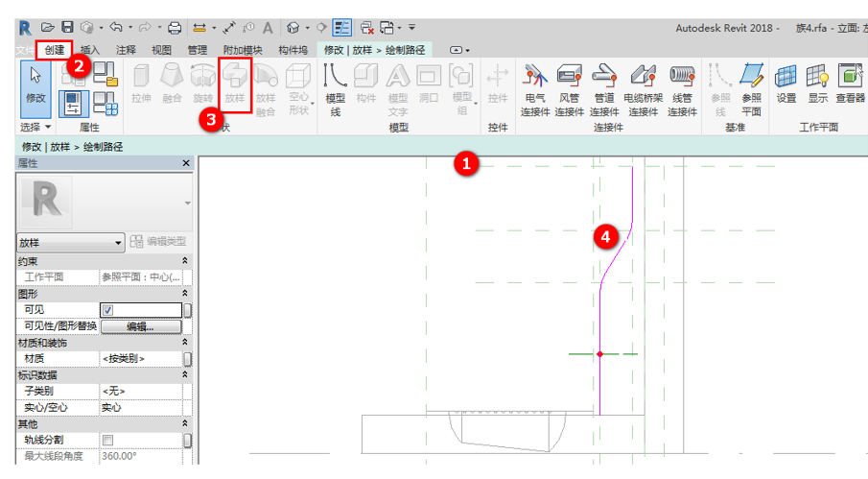Viewport: 868px width, 479px height.
Task: Add a Cable Tray Connector (电缆桥架连接件)
Action: [x=643, y=89]
